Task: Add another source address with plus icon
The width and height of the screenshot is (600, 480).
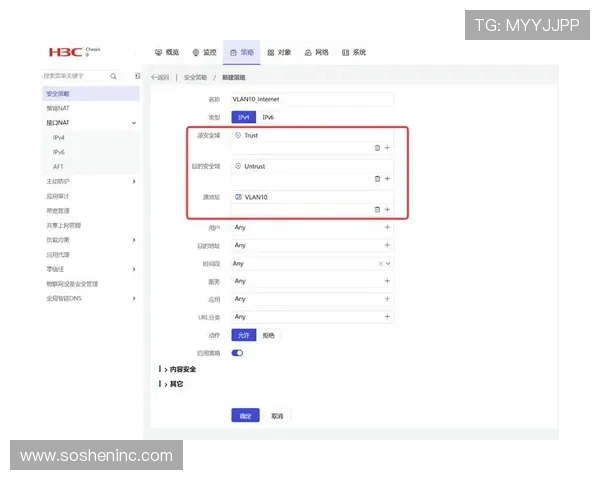Action: point(387,209)
